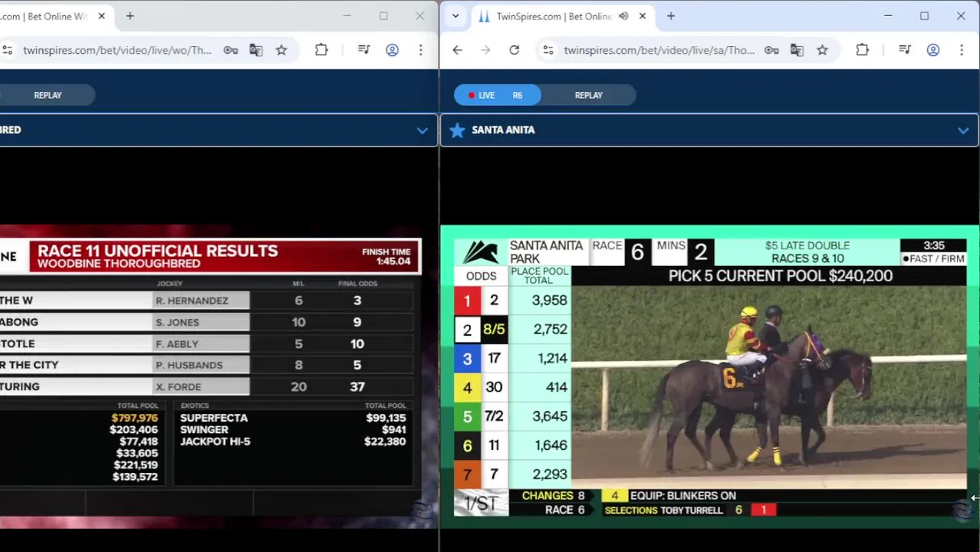Image resolution: width=980 pixels, height=552 pixels.
Task: Click the TwinSpires tab title in left window
Action: 44,16
